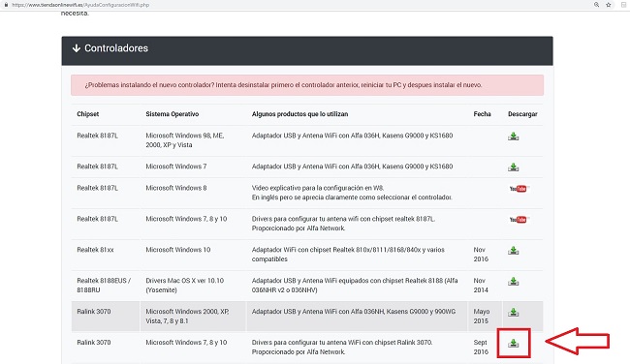Open YouTube video for Realtek 8187L Windows 8
This screenshot has width=630, height=364.
(x=520, y=189)
